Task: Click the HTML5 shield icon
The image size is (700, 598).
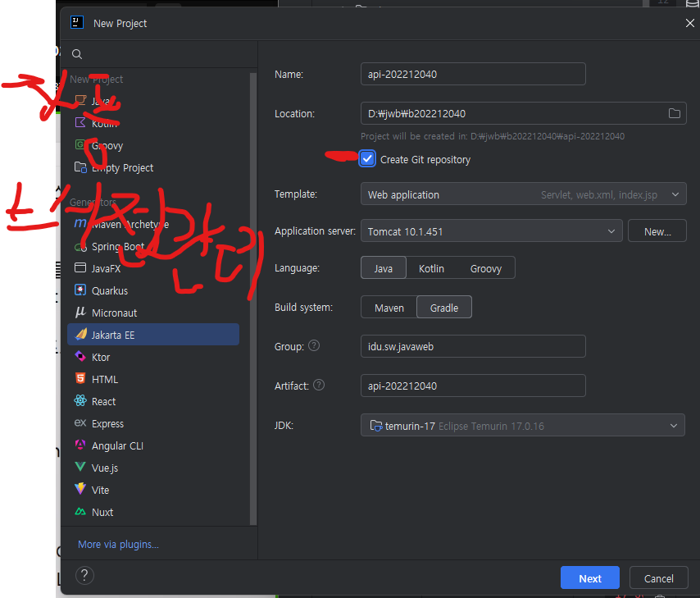Action: [80, 378]
